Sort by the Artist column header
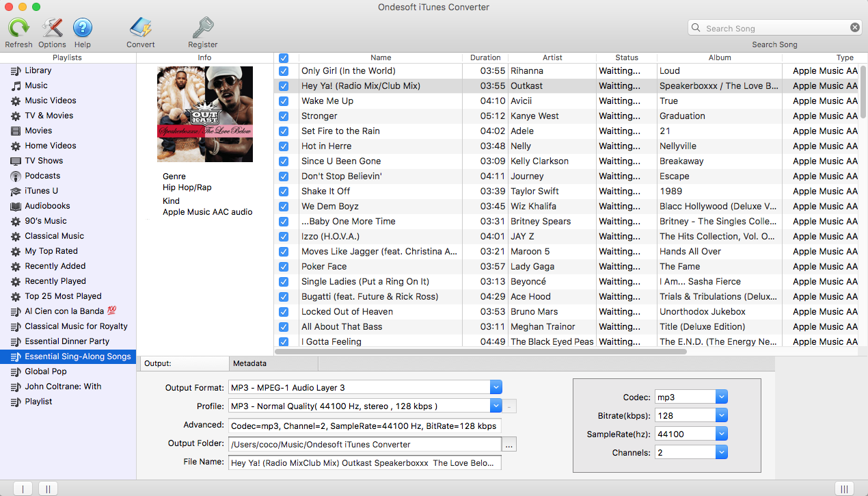 (552, 58)
